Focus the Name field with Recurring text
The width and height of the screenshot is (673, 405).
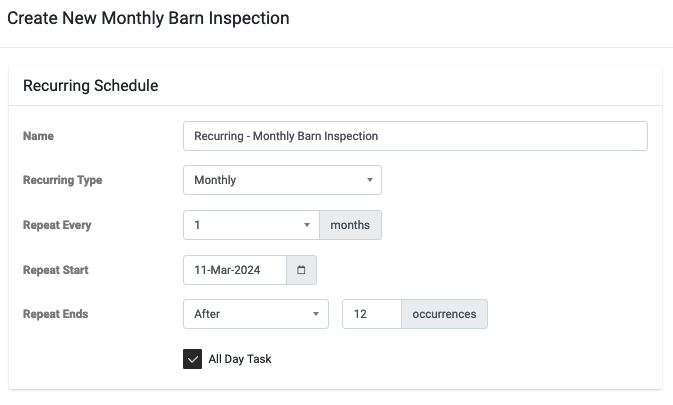coord(415,136)
